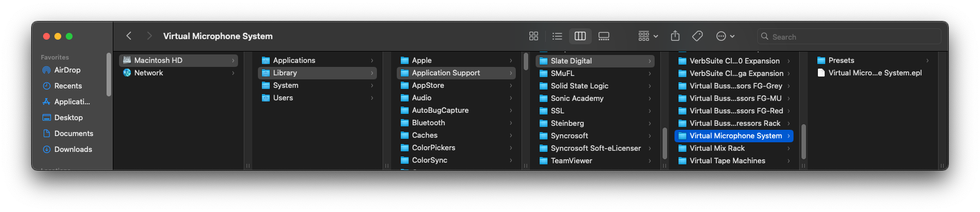Select the SMuFL folder
This screenshot has width=980, height=212.
pyautogui.click(x=595, y=73)
